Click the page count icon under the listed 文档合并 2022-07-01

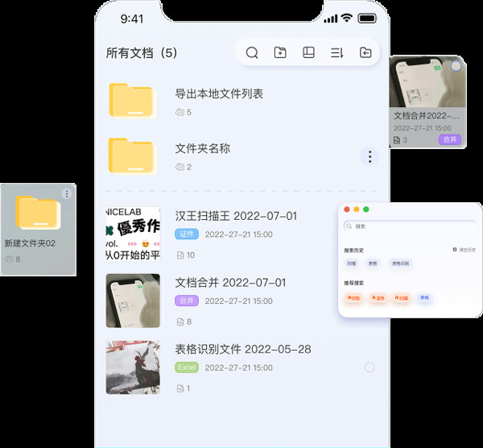(180, 321)
